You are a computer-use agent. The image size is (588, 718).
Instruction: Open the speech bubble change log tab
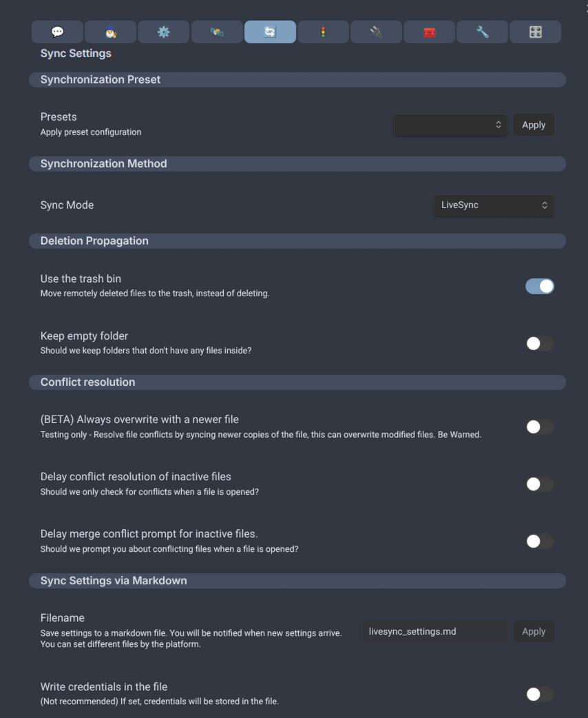(57, 32)
